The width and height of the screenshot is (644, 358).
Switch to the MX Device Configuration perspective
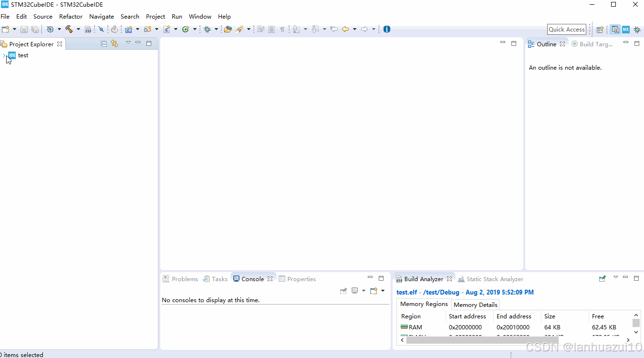tap(626, 29)
